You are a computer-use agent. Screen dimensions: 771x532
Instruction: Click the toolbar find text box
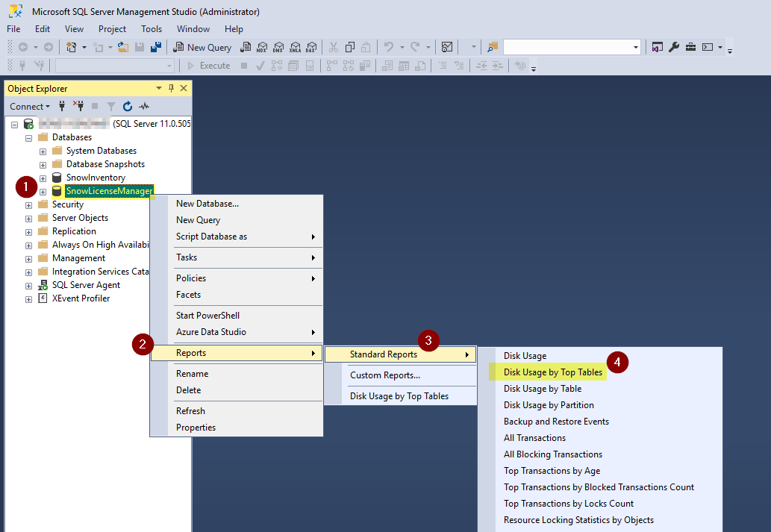[x=567, y=47]
